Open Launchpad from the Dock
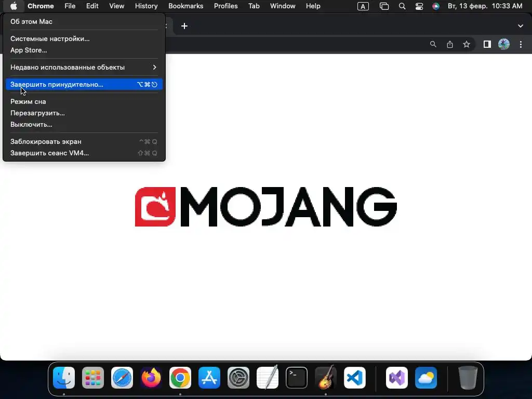The width and height of the screenshot is (532, 399). pos(93,378)
